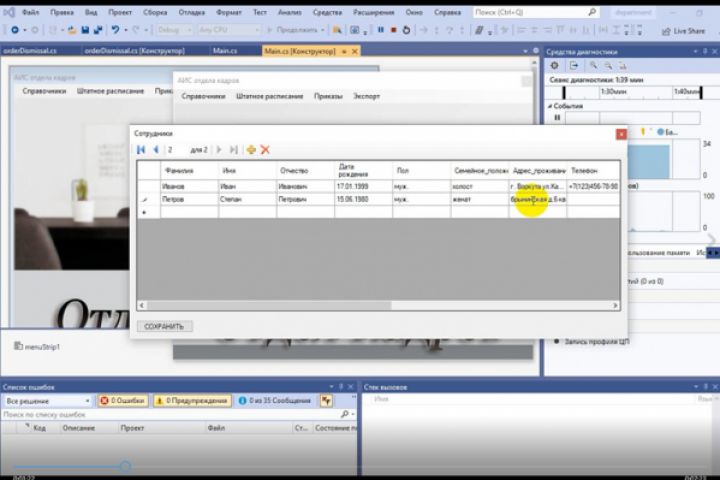720x480 pixels.
Task: Open the Debug configuration dropdown
Action: click(x=174, y=30)
